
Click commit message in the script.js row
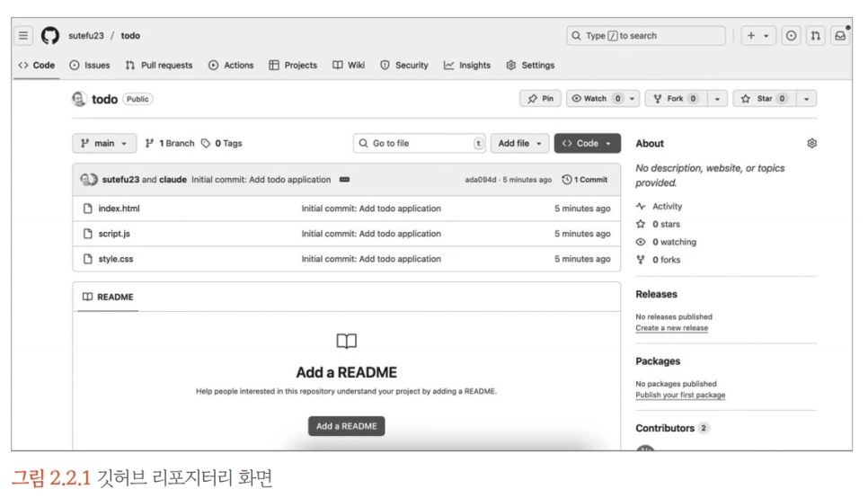pos(371,234)
